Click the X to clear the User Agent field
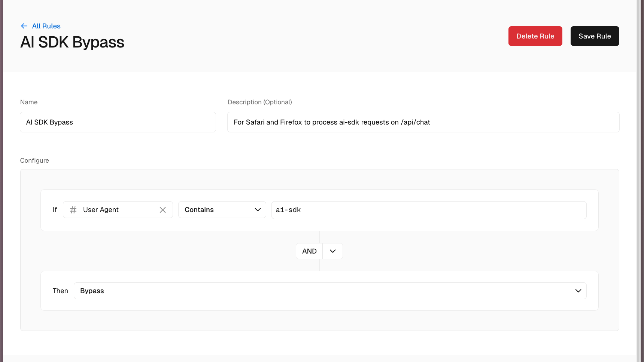Screen dimensions: 644x362 (163, 210)
